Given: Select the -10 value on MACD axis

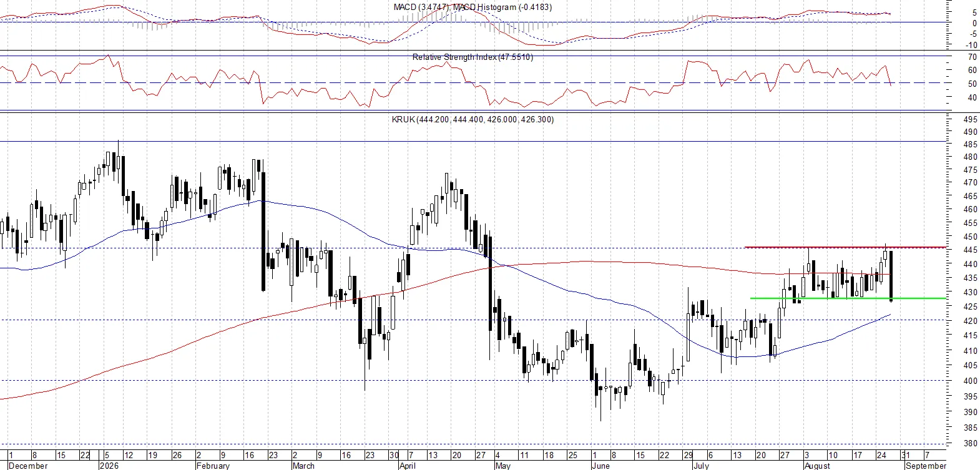Looking at the screenshot, I should click(971, 45).
